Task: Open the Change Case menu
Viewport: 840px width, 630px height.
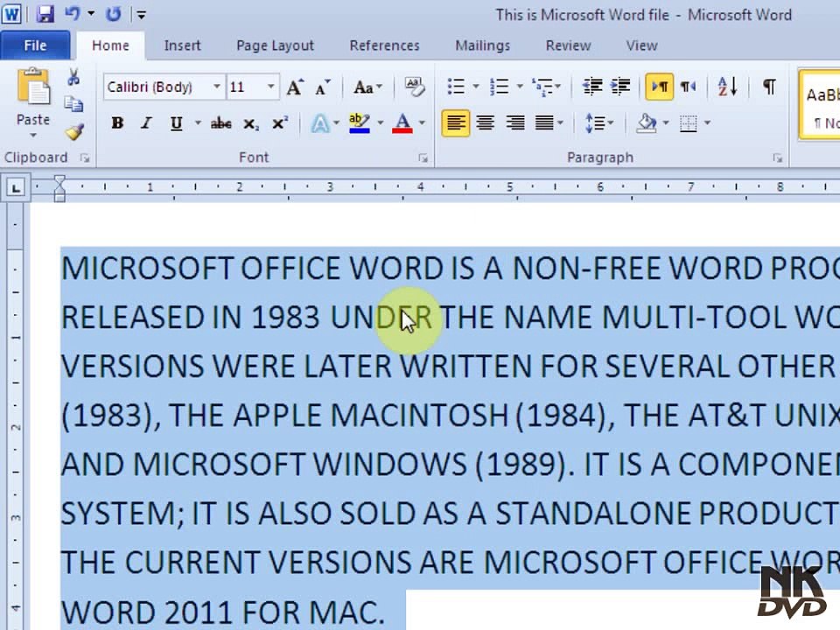Action: pyautogui.click(x=367, y=87)
